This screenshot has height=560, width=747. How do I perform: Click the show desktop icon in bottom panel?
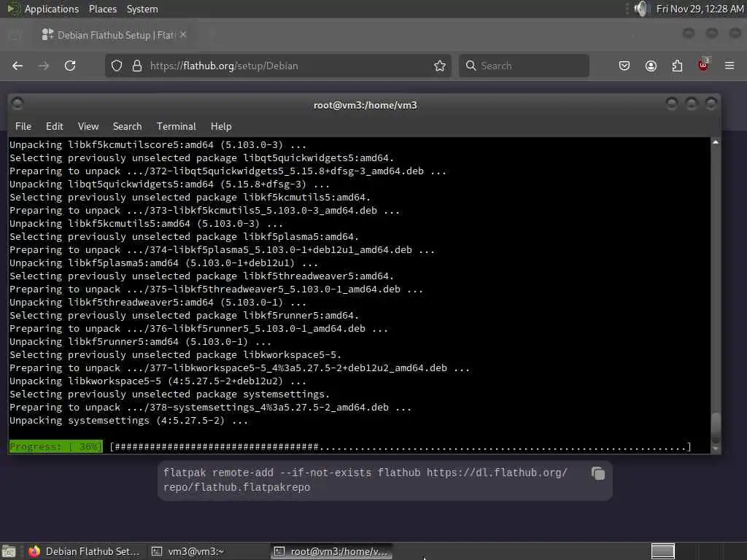coord(9,551)
